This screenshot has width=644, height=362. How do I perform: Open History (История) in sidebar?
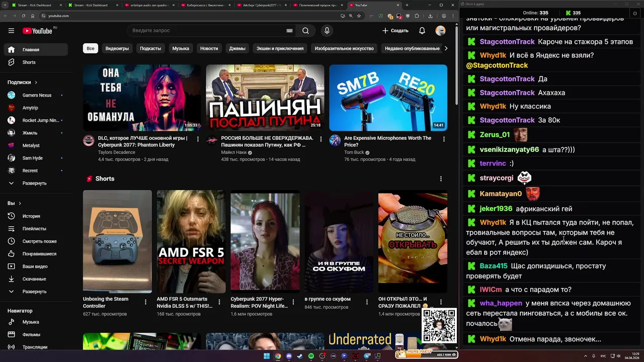tap(35, 216)
